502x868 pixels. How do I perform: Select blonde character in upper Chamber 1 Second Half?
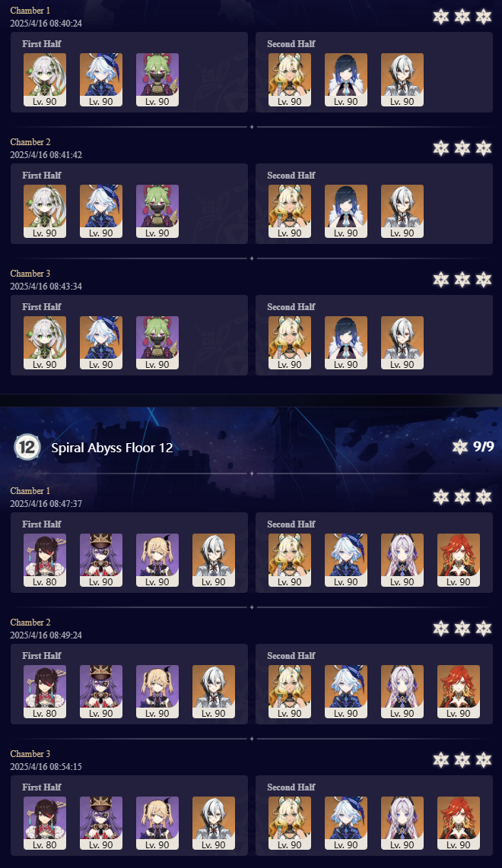click(290, 80)
